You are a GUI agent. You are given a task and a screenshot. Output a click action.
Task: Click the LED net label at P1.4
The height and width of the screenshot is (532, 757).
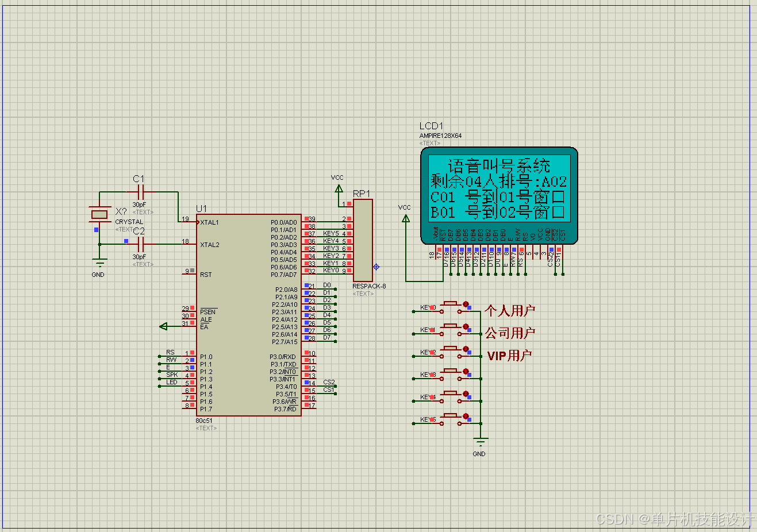172,382
